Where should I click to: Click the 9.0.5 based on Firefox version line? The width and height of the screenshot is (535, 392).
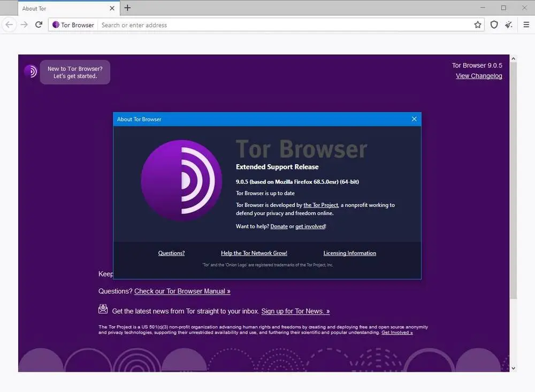point(297,182)
